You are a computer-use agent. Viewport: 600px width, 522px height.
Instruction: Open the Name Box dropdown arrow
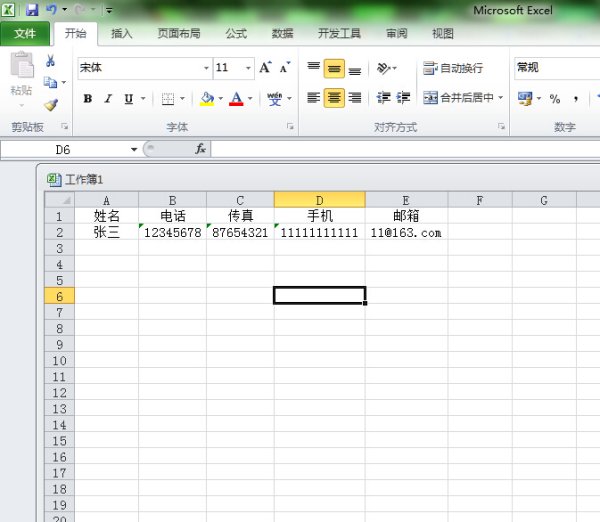(134, 149)
